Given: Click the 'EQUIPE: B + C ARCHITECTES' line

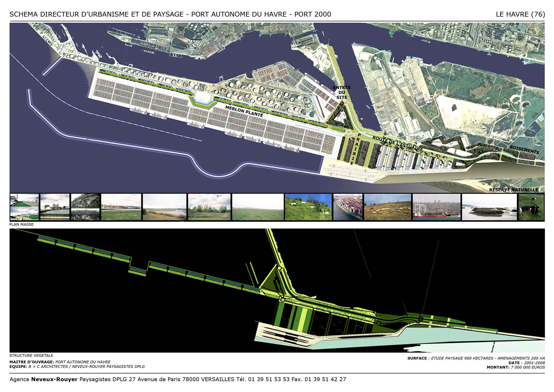Looking at the screenshot, I should coord(77,367).
